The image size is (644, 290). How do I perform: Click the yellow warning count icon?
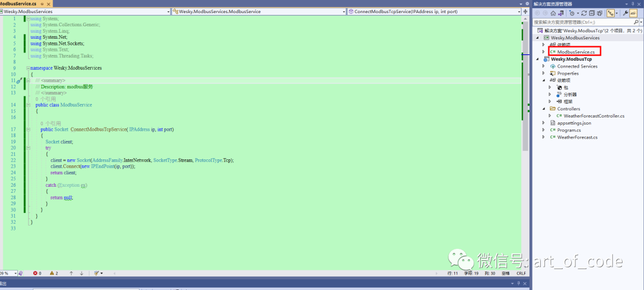click(52, 273)
